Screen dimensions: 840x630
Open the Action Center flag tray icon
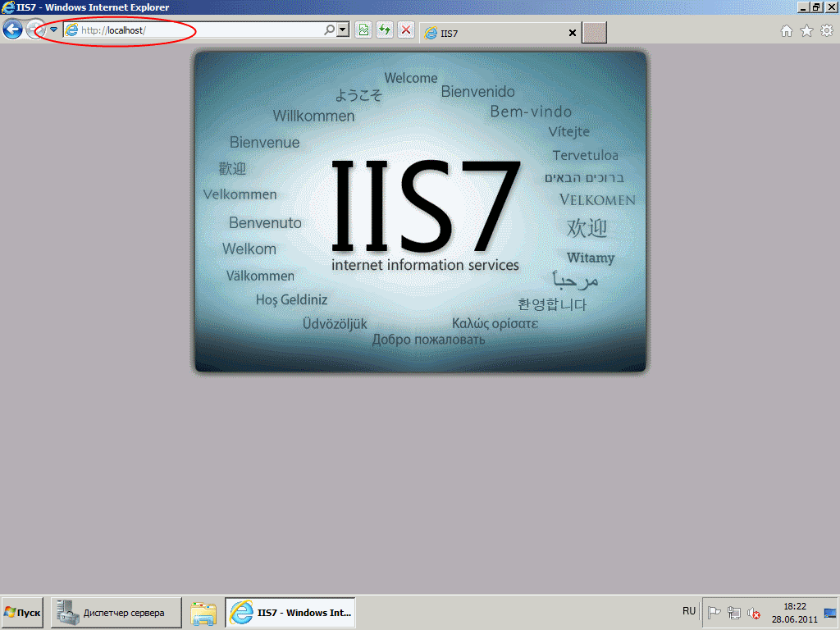(714, 612)
